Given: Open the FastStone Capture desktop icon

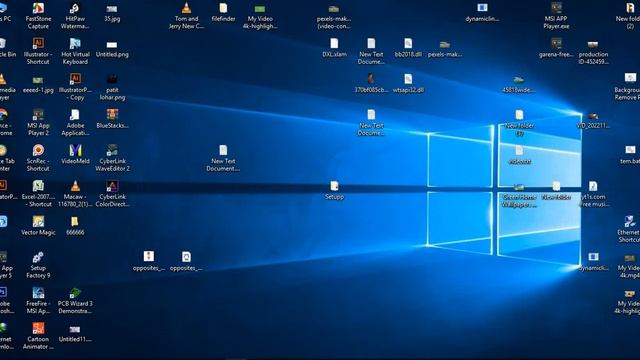Looking at the screenshot, I should tap(38, 16).
